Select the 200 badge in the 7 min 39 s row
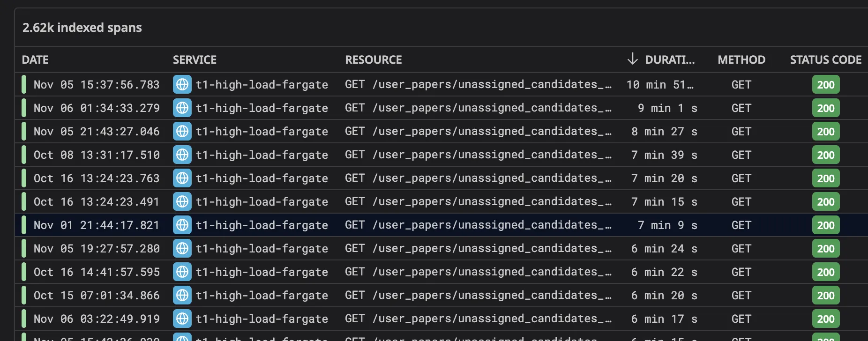The image size is (868, 341). point(826,155)
